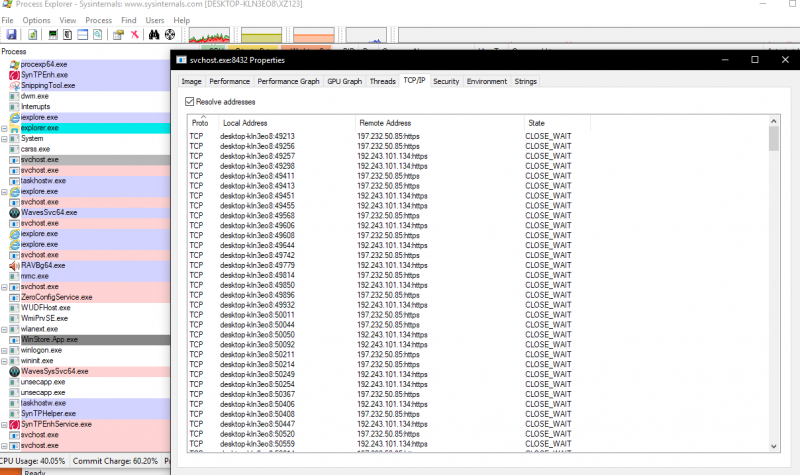Switch to the Security tab
The image size is (800, 475).
click(x=446, y=82)
